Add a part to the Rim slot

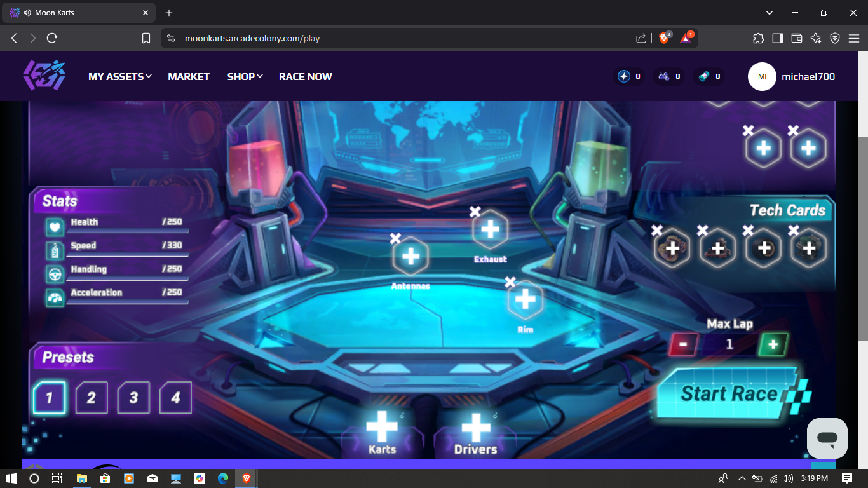click(x=525, y=299)
